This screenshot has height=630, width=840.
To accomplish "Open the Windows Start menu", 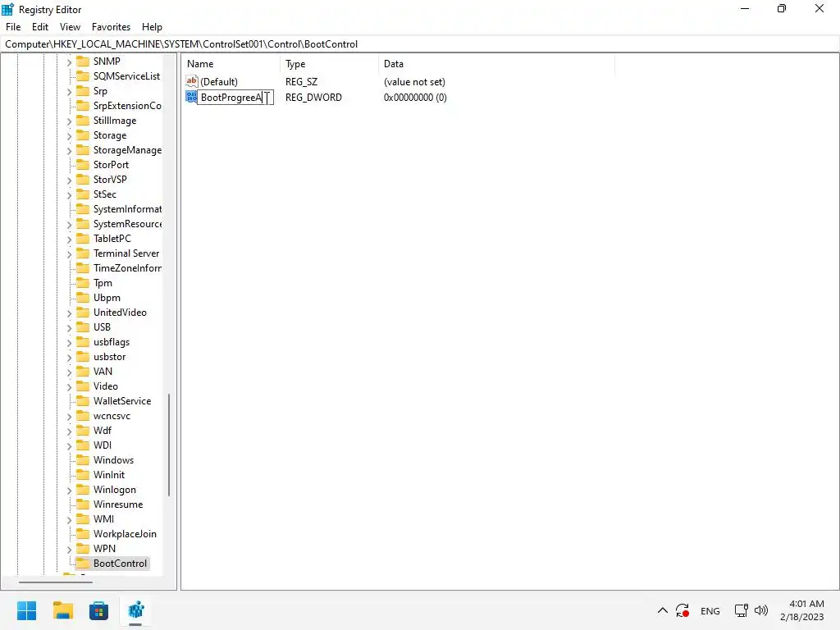I will click(26, 610).
